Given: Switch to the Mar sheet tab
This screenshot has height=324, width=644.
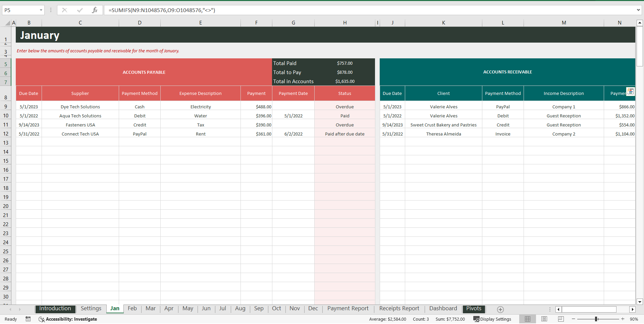Looking at the screenshot, I should [x=151, y=309].
